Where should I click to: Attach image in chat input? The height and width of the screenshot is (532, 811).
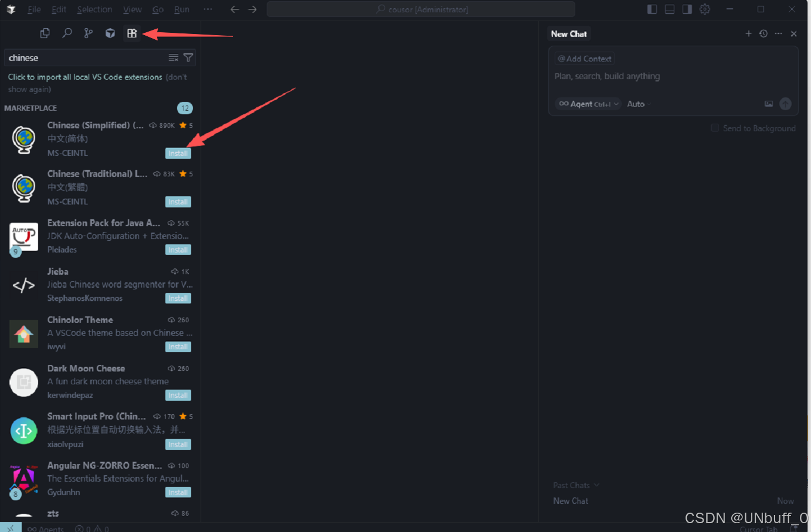pyautogui.click(x=769, y=104)
